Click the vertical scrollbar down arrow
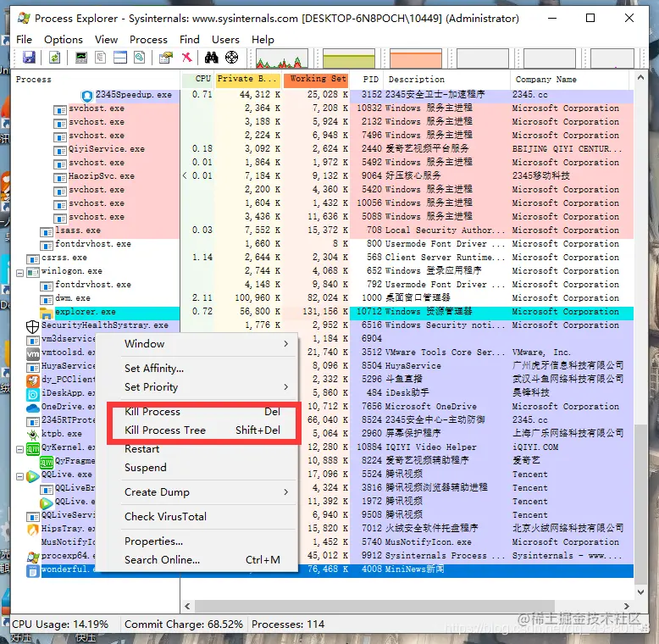Image resolution: width=659 pixels, height=644 pixels. pos(640,591)
